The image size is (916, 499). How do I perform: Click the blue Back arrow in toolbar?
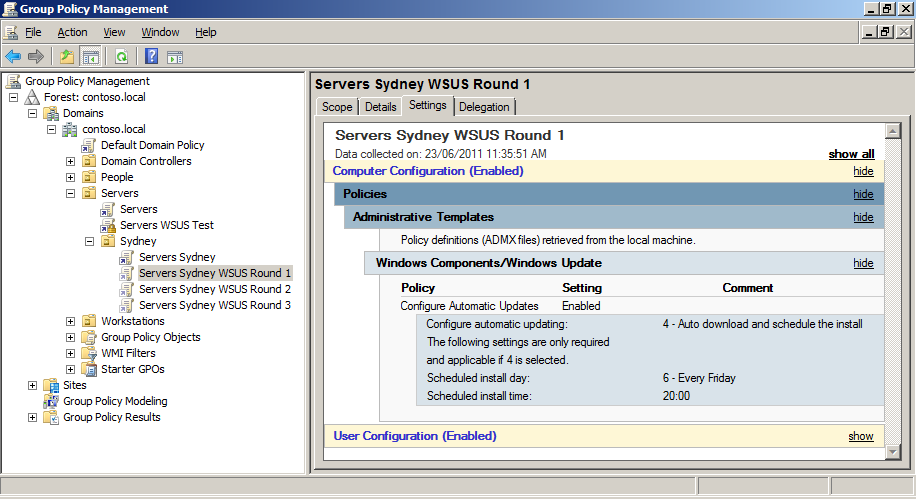[13, 56]
